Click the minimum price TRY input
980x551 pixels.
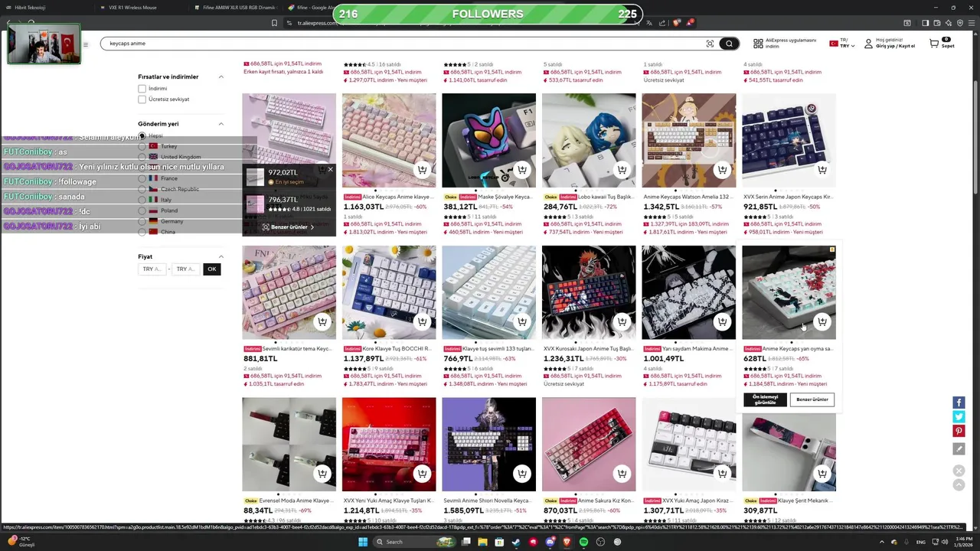(x=152, y=269)
